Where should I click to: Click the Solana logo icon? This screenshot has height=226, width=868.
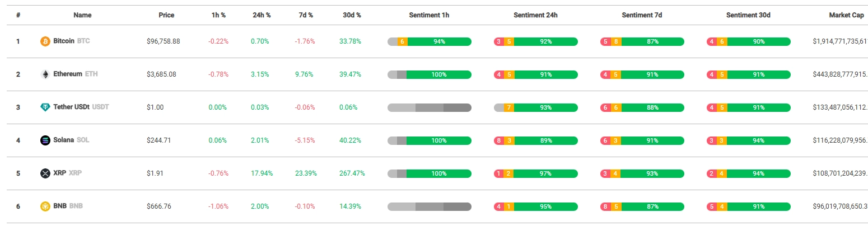(45, 140)
